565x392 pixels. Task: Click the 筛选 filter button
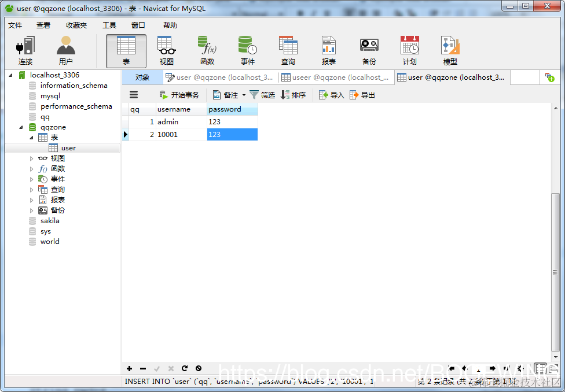262,95
